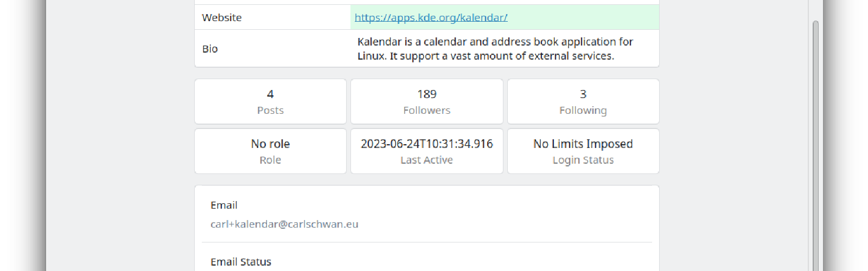Click the Bio row label
The width and height of the screenshot is (868, 271).
click(x=210, y=49)
